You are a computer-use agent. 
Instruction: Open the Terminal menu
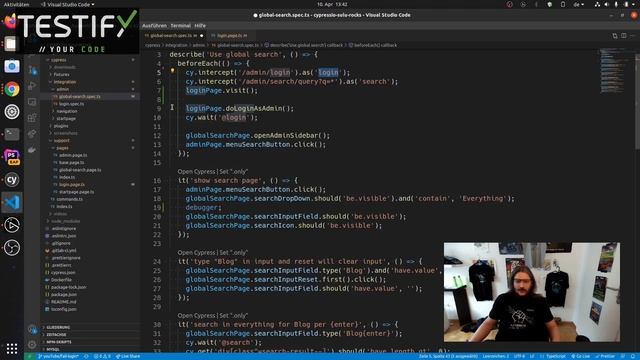(x=180, y=26)
